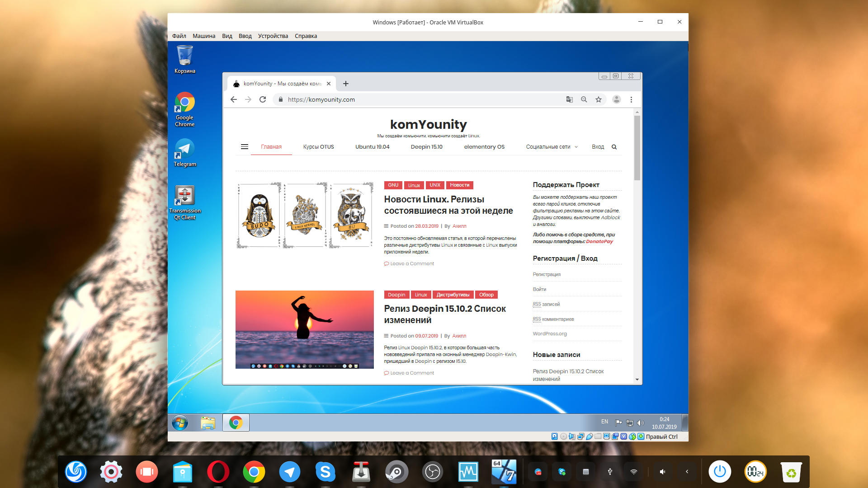
Task: Click the Главная navigation tab
Action: pyautogui.click(x=271, y=146)
